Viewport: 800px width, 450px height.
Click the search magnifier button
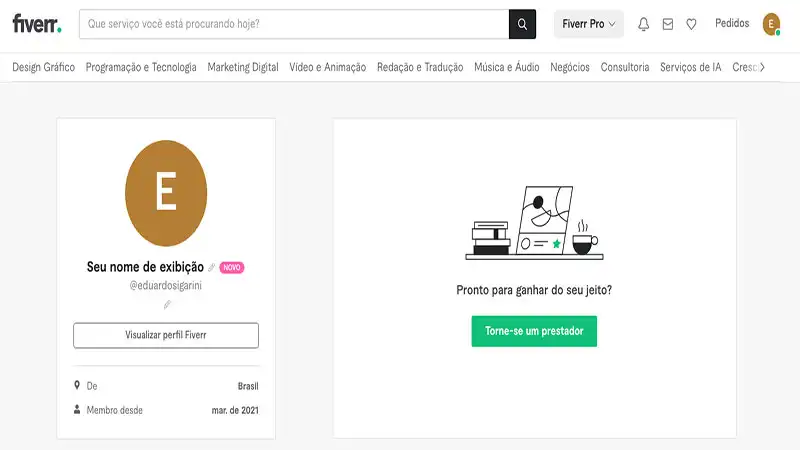tap(522, 24)
